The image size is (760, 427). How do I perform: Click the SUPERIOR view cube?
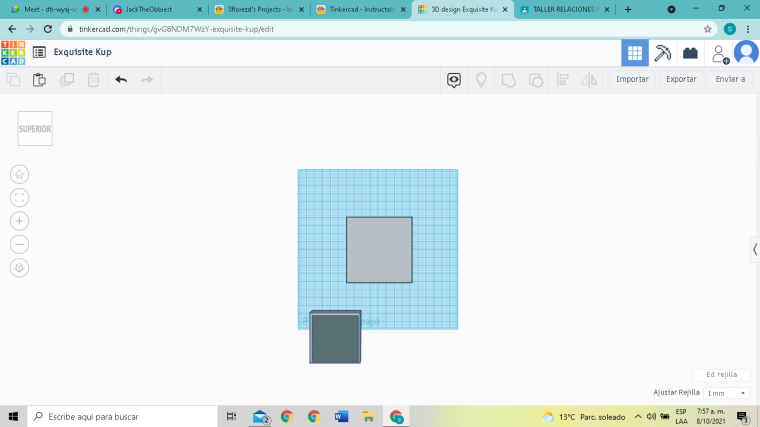point(35,128)
